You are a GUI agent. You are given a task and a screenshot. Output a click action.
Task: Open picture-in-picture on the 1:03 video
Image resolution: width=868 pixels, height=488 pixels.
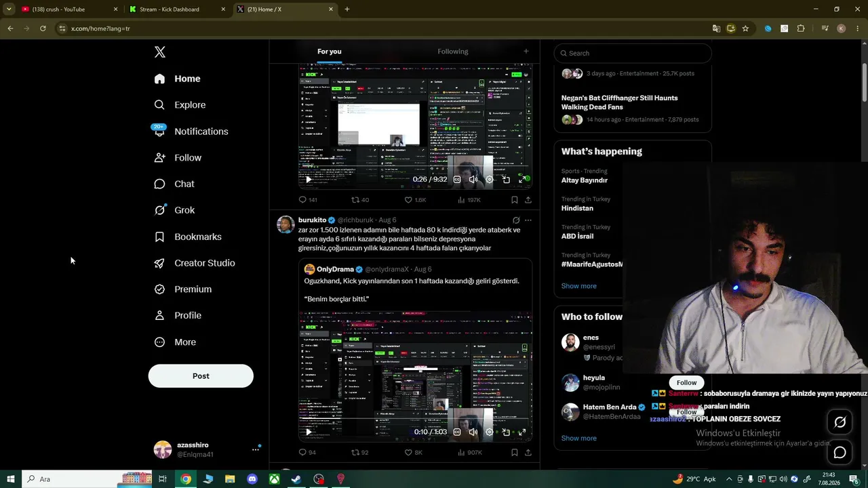[x=506, y=432]
